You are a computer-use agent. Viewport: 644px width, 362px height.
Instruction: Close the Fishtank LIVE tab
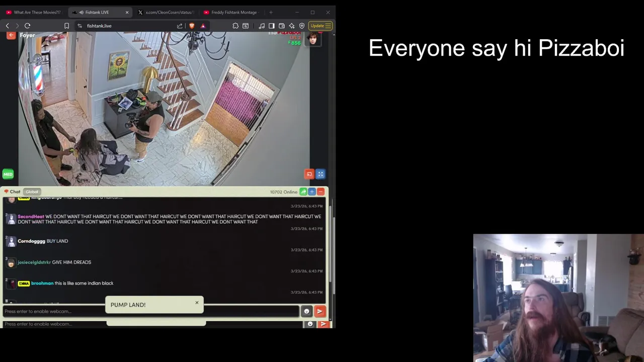click(127, 12)
